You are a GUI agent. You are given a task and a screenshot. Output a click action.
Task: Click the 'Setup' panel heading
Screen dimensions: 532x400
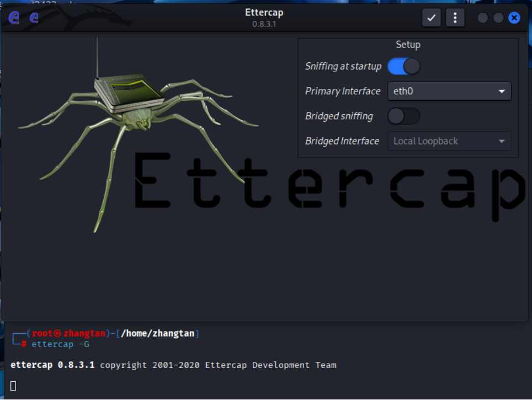[x=408, y=45]
